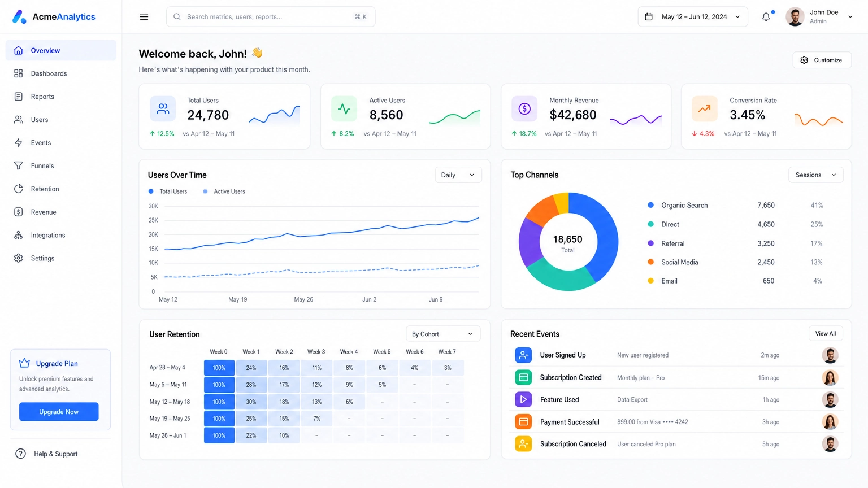Screen dimensions: 868x488
Task: Click the Customize button
Action: pos(822,60)
